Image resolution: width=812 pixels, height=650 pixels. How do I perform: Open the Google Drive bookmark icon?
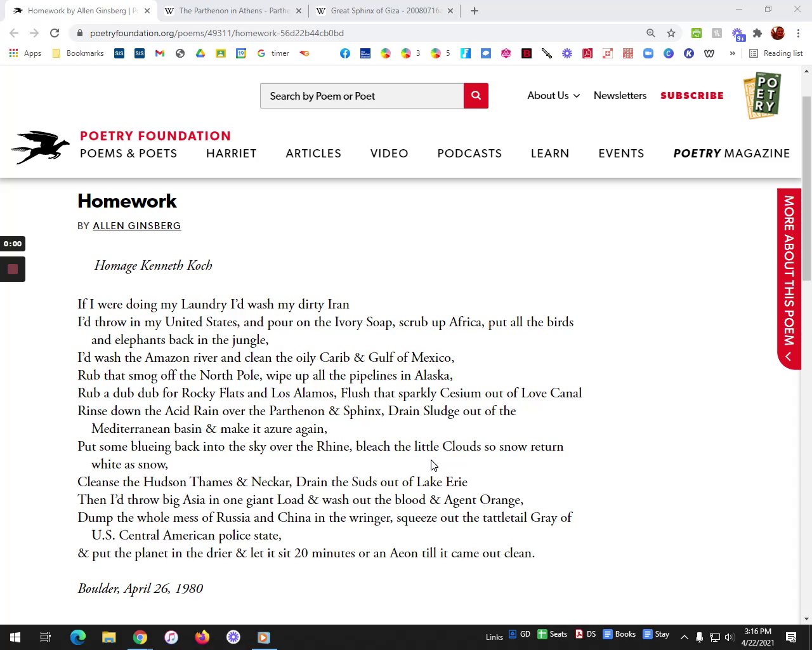pyautogui.click(x=200, y=53)
